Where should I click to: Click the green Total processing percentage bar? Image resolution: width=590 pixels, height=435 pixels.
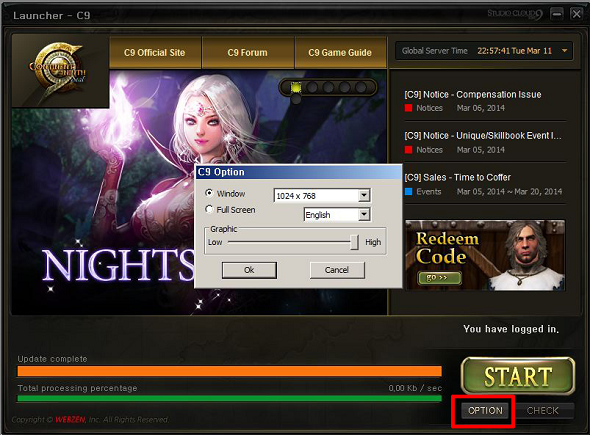pos(230,398)
